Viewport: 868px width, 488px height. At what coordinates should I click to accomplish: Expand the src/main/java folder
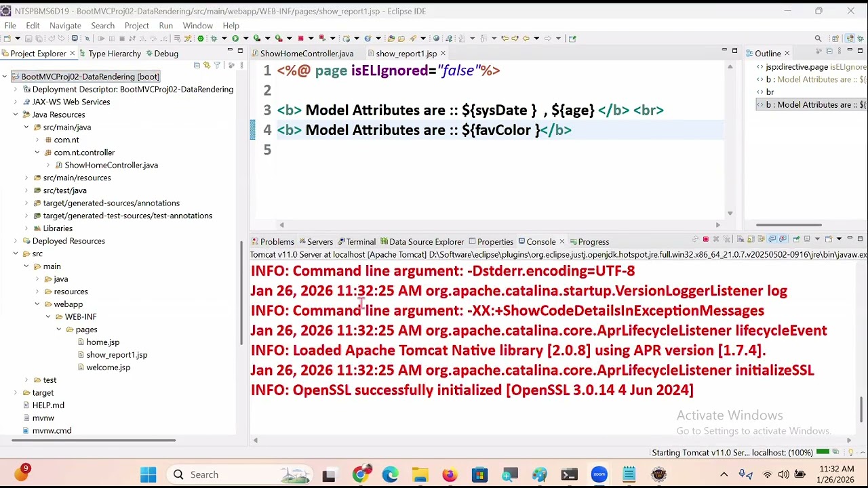click(x=26, y=127)
